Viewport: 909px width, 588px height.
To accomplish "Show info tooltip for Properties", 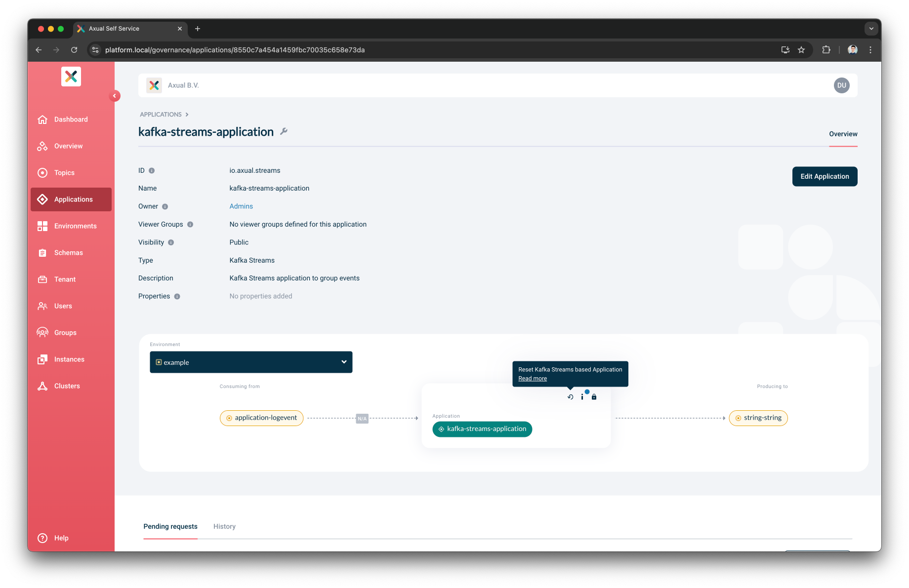I will coord(177,297).
